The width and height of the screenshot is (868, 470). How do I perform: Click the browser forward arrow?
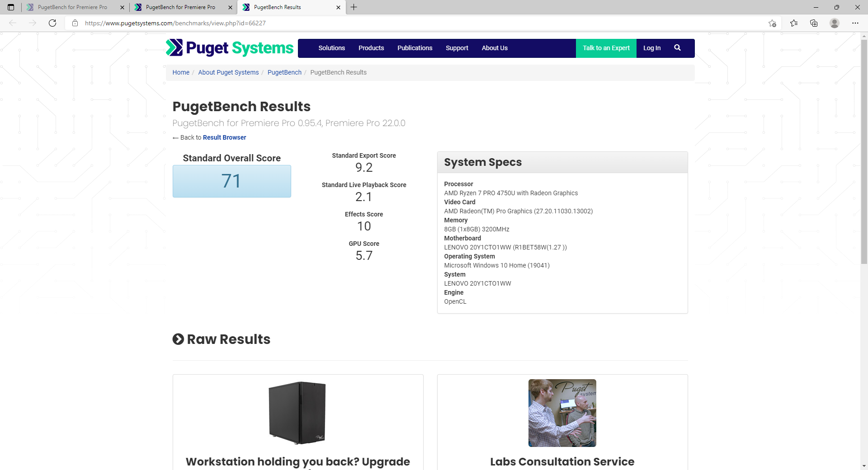(x=33, y=23)
